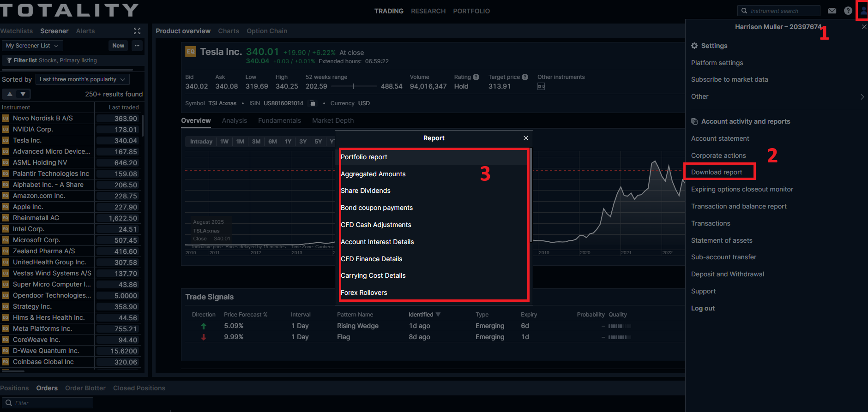The image size is (868, 412).
Task: Open the screener more options ellipsis
Action: pos(137,46)
